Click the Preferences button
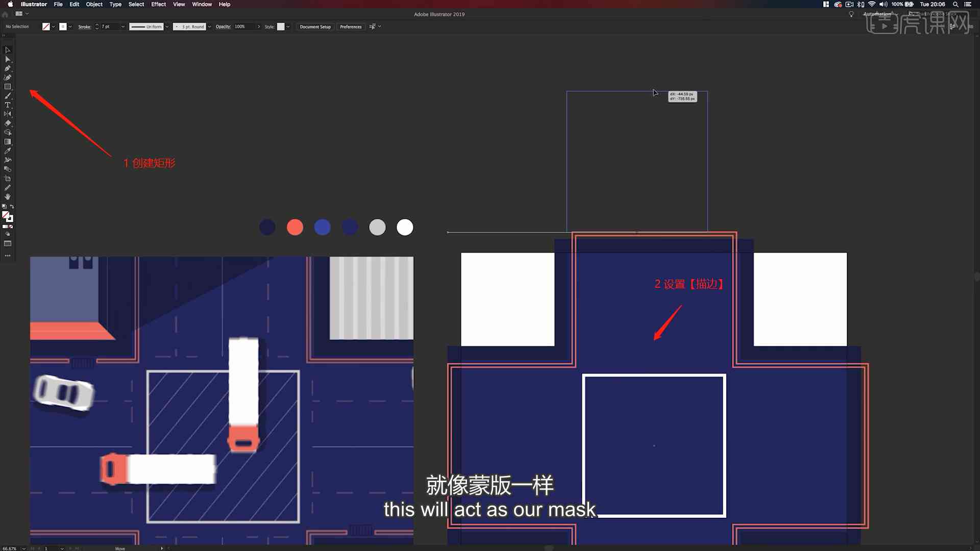Viewport: 980px width, 551px height. point(351,27)
